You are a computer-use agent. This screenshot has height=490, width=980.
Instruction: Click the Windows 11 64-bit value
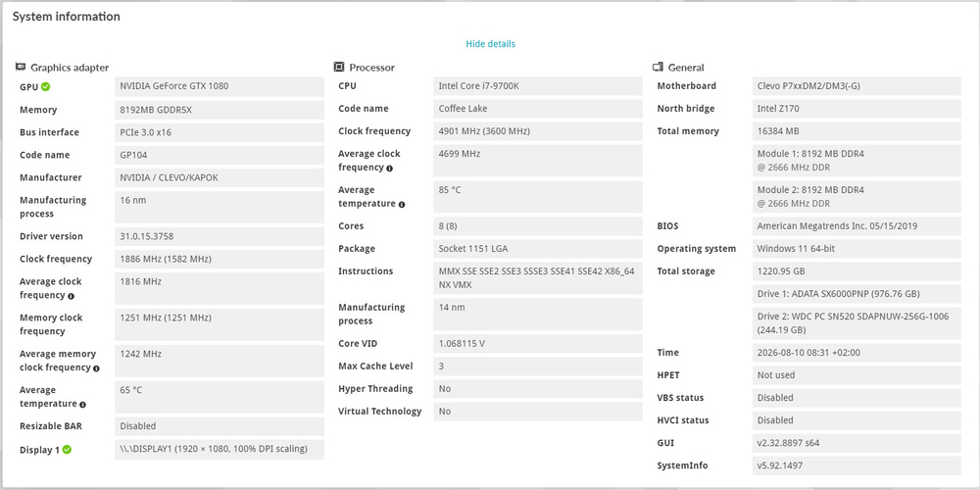click(x=857, y=249)
